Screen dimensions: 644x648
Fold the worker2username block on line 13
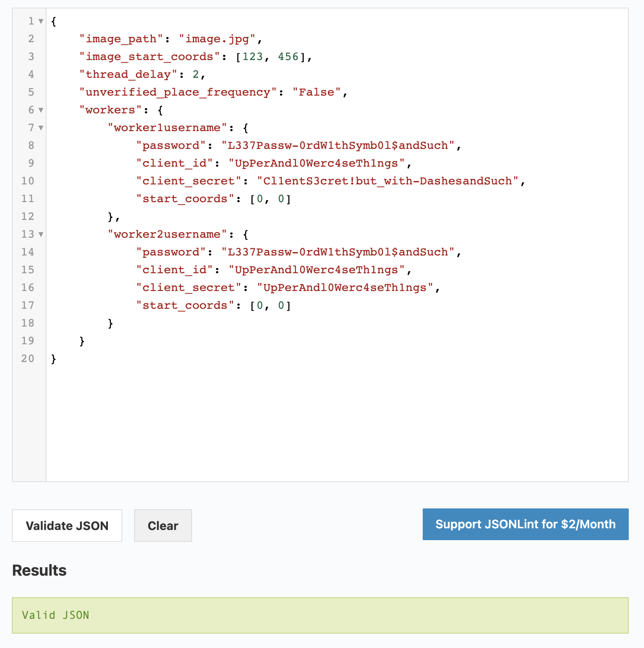(41, 234)
